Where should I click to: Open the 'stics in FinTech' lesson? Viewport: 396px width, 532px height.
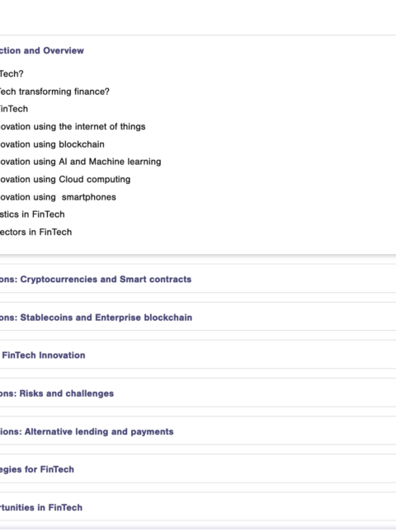click(x=32, y=214)
